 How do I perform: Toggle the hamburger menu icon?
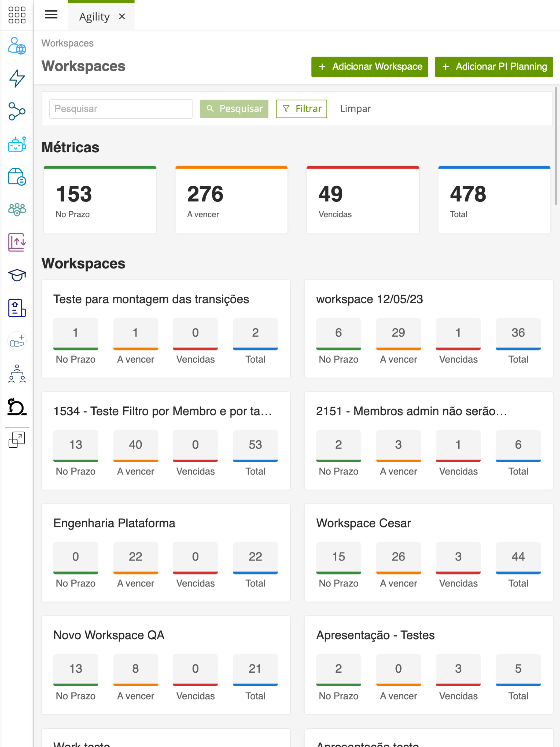[x=51, y=14]
